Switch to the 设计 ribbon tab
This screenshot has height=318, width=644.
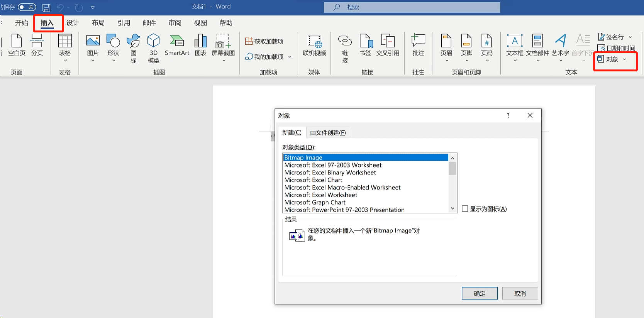click(73, 23)
